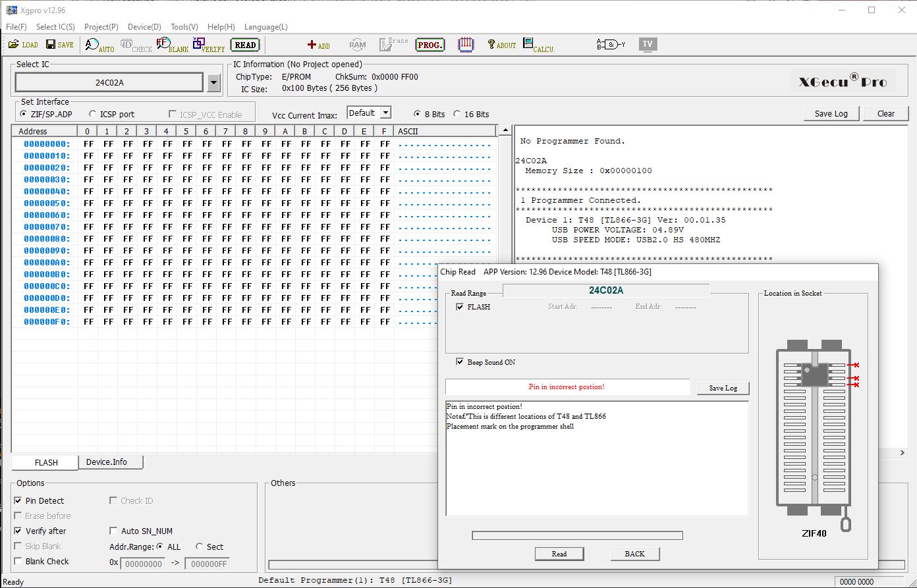This screenshot has height=588, width=917.
Task: Open the Device(D) menu
Action: (144, 27)
